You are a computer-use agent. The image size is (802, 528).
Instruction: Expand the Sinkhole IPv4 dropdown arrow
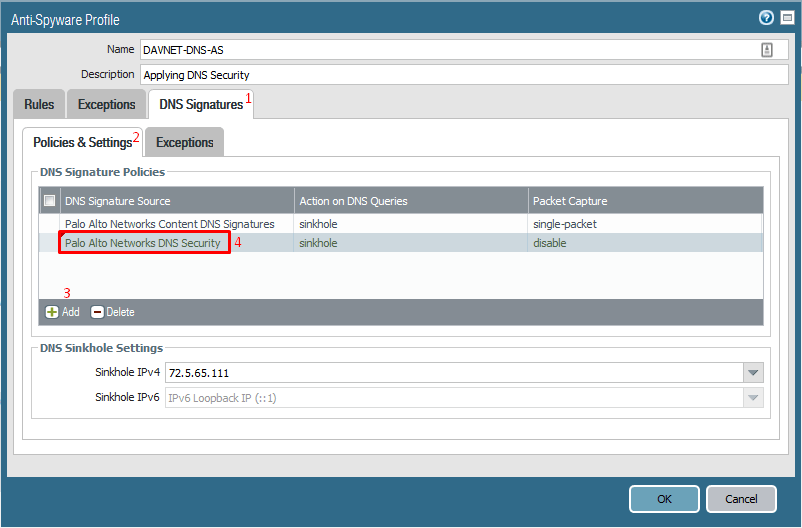tap(753, 373)
